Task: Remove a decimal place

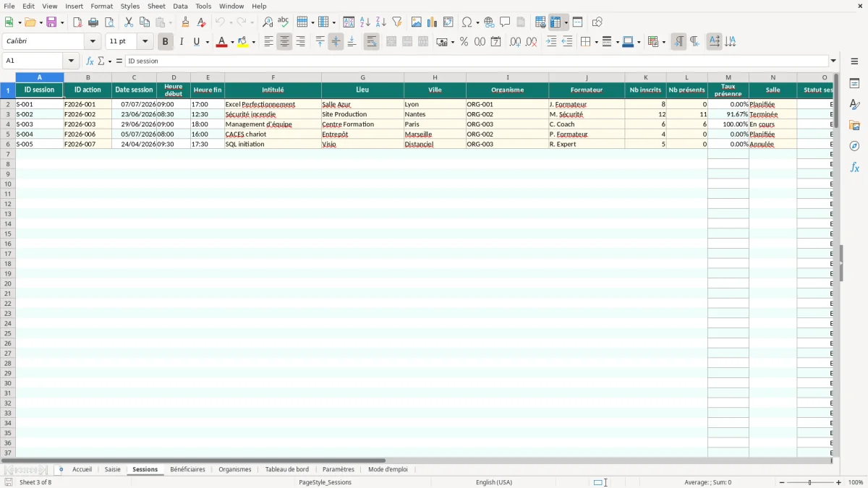Action: [x=531, y=42]
